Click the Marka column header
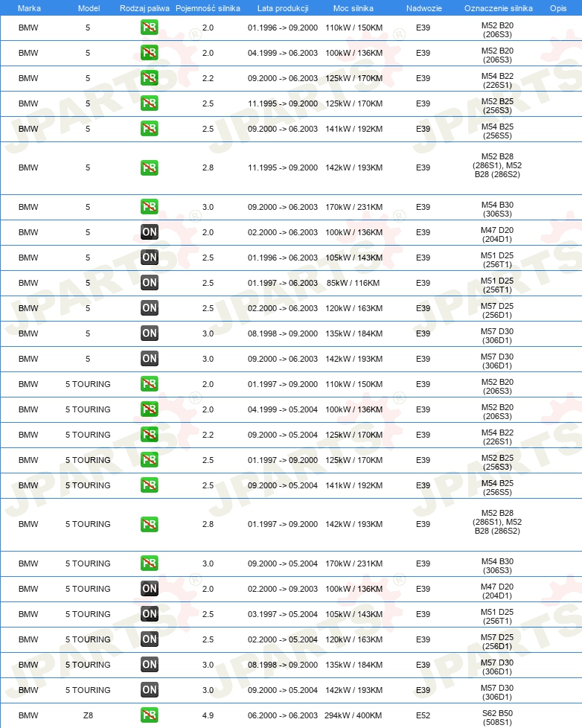Screen dimensions: 582x728 point(29,8)
